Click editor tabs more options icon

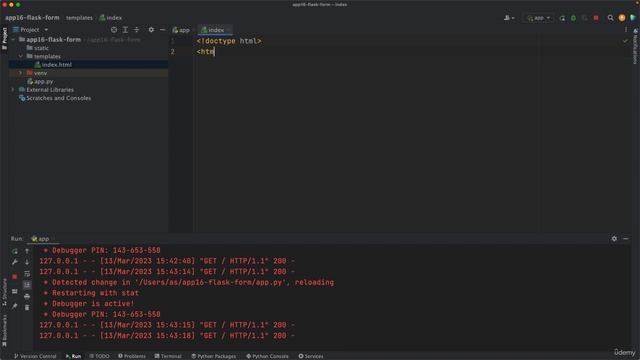[x=626, y=30]
